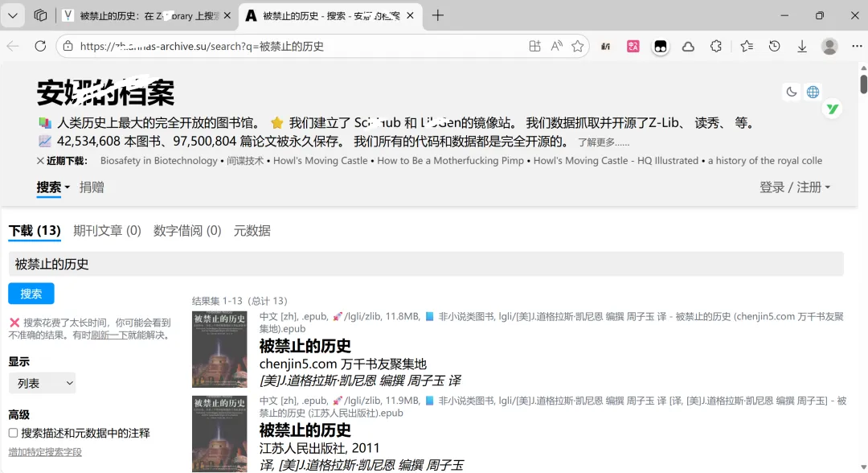The width and height of the screenshot is (868, 473).
Task: Enable 搜索描述和元数据中的注释 checkbox
Action: click(14, 433)
